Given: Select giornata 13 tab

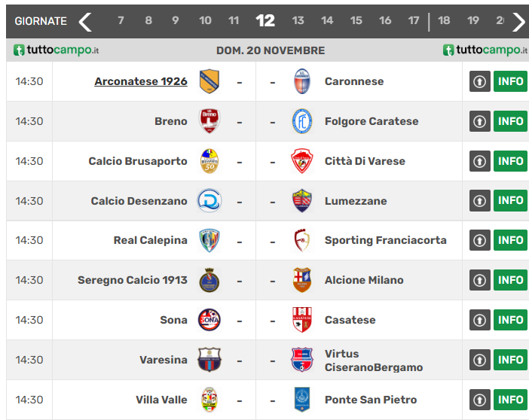Looking at the screenshot, I should click(298, 21).
